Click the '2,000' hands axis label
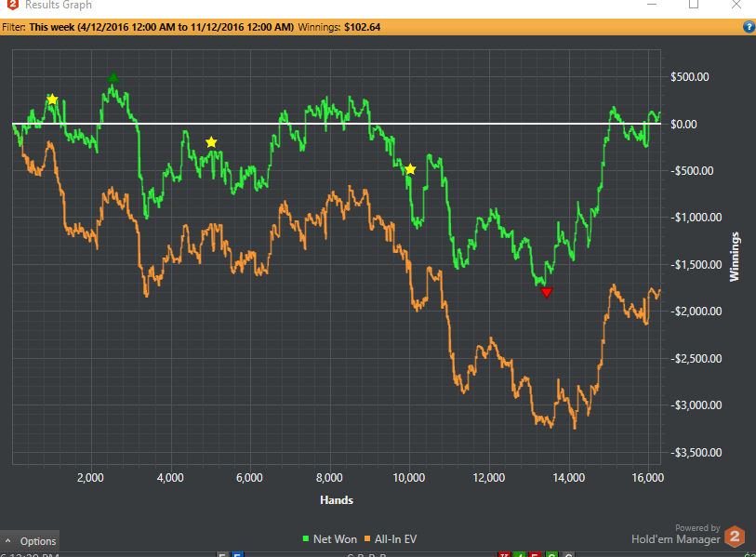This screenshot has width=756, height=557. (90, 477)
